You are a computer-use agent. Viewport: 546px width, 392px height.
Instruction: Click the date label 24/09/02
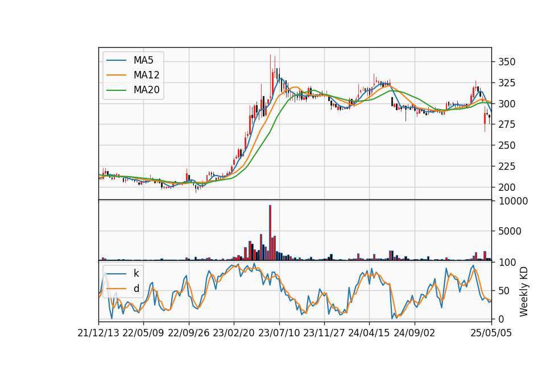click(x=415, y=333)
